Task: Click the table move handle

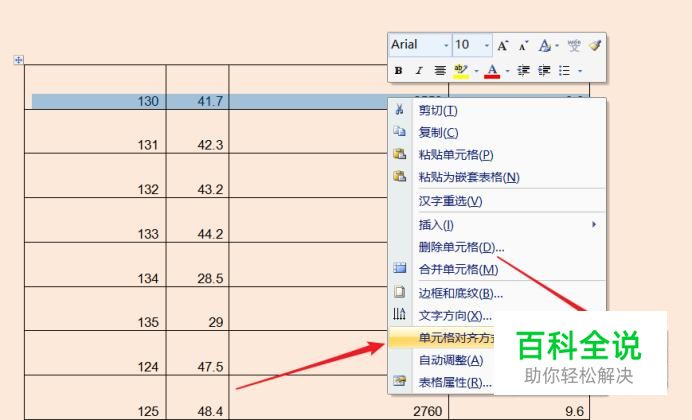Action: [18, 60]
